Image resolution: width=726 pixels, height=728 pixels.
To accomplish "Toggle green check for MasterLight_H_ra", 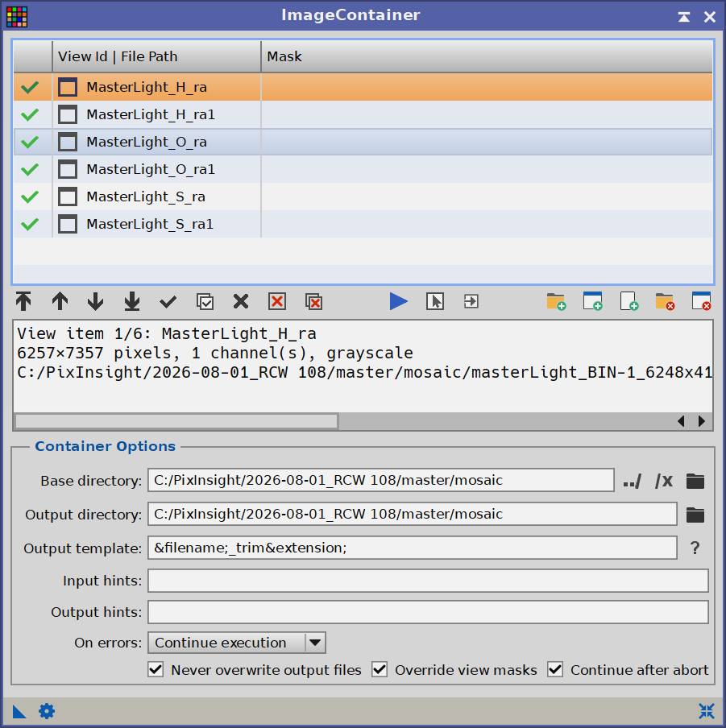I will tap(30, 87).
